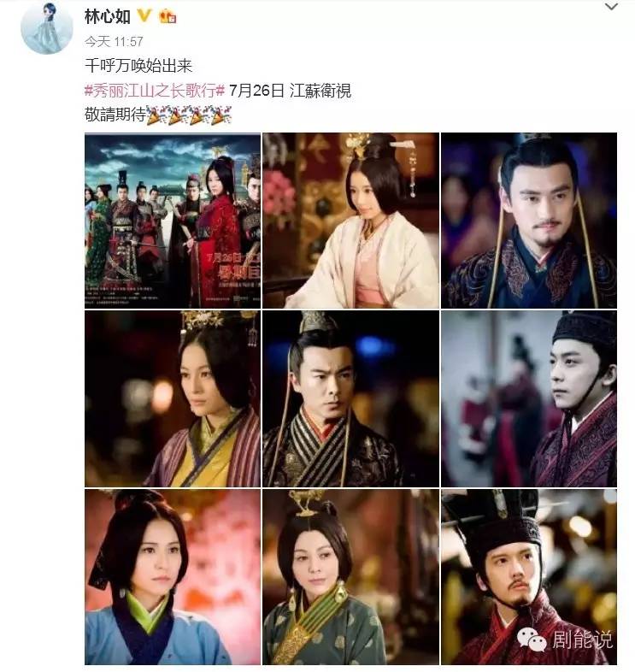Click the 千呼万唤始出来 post text
Image resolution: width=635 pixels, height=672 pixels.
tap(138, 66)
